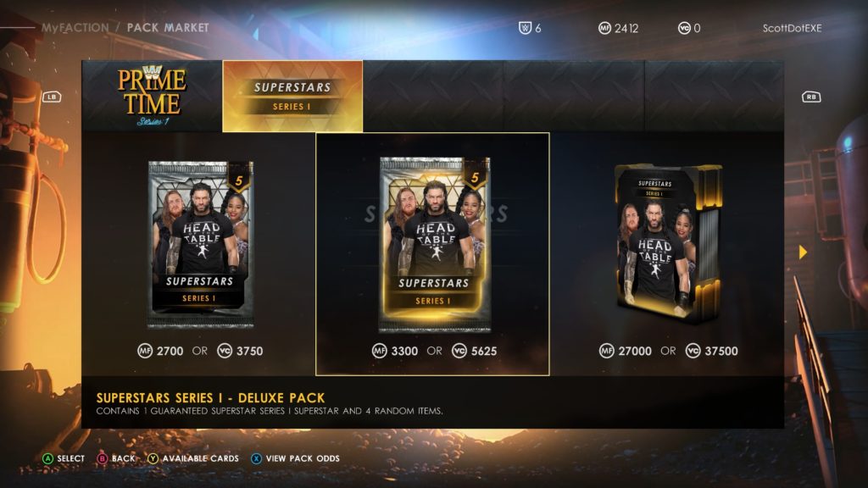
Task: Select the 2700 MF basic Superstars pack
Action: click(200, 245)
